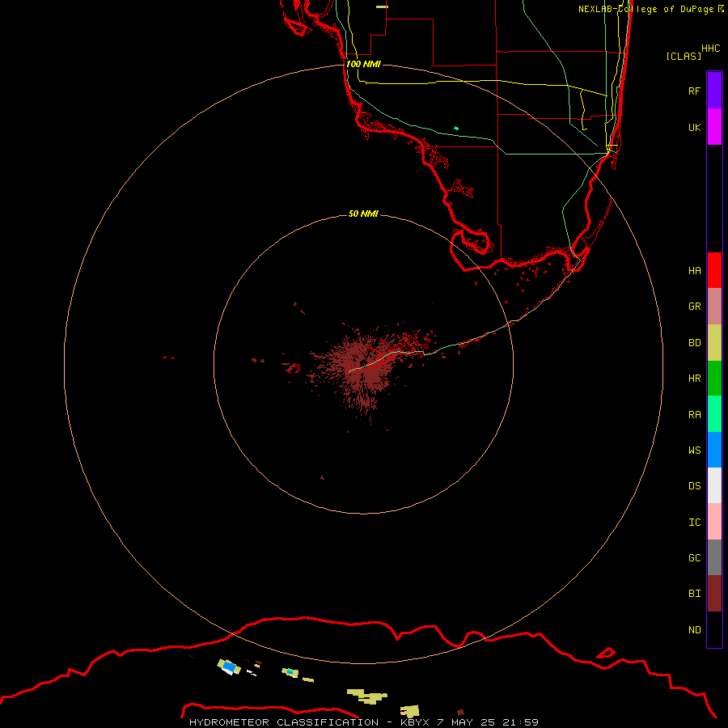Pick the HR green legend swatch
Viewport: 728px width, 728px height.
tap(714, 378)
